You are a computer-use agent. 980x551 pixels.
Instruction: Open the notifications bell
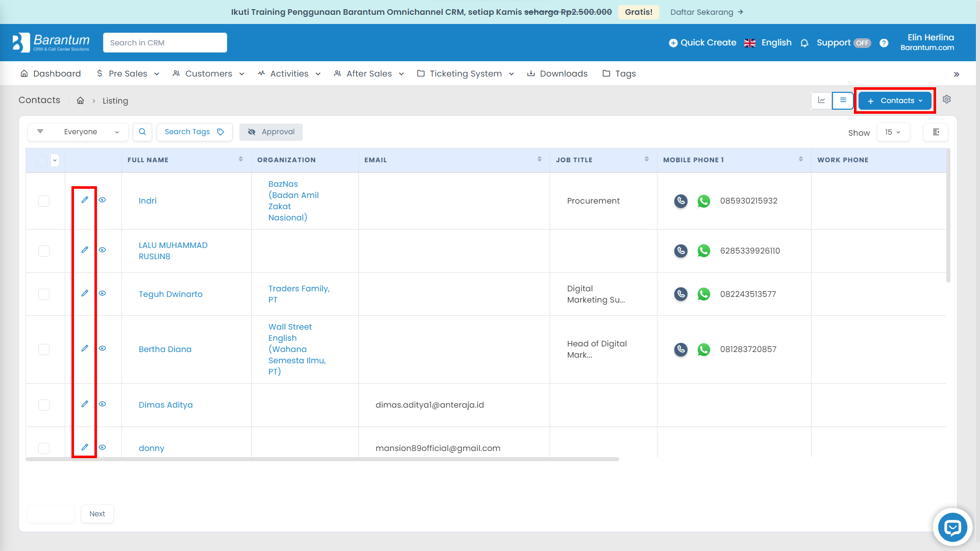pyautogui.click(x=804, y=43)
